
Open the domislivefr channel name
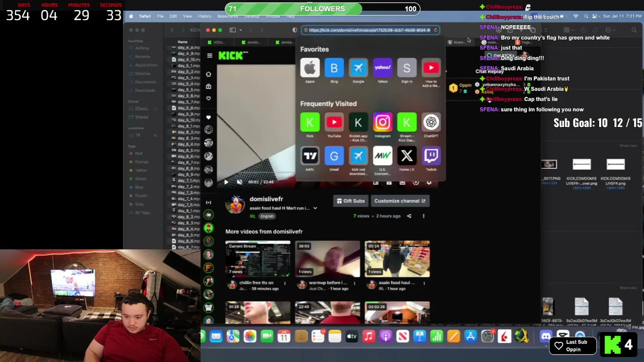266,199
